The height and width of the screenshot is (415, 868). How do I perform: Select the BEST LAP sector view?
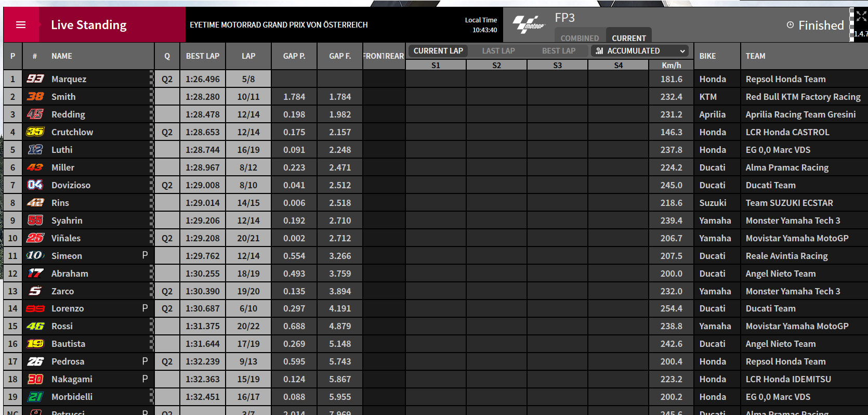tap(559, 51)
